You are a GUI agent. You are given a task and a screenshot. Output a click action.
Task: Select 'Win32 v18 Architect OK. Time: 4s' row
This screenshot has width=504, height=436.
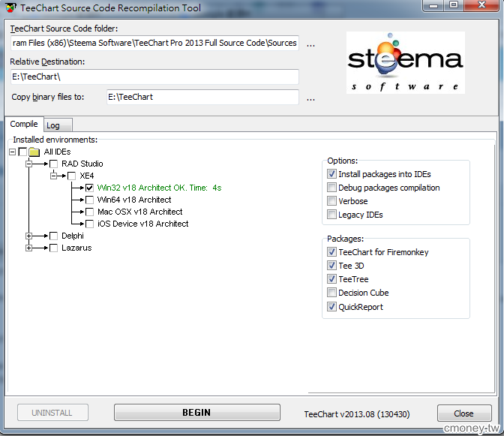click(159, 188)
